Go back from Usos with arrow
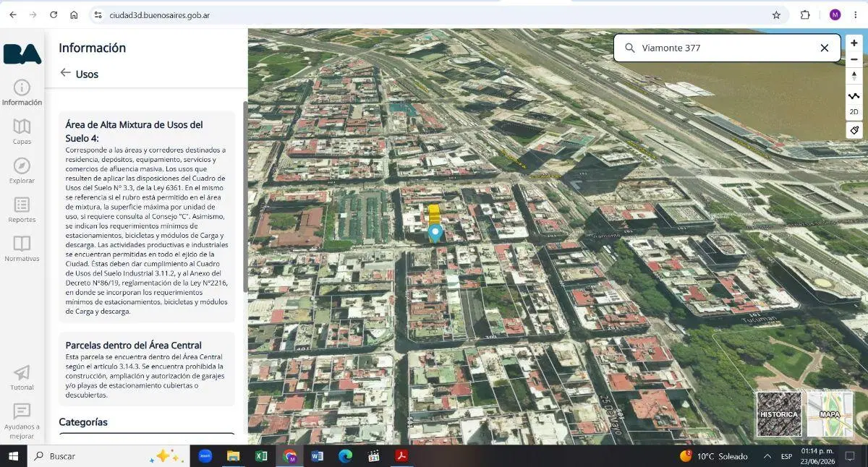The width and height of the screenshot is (868, 467). point(66,73)
